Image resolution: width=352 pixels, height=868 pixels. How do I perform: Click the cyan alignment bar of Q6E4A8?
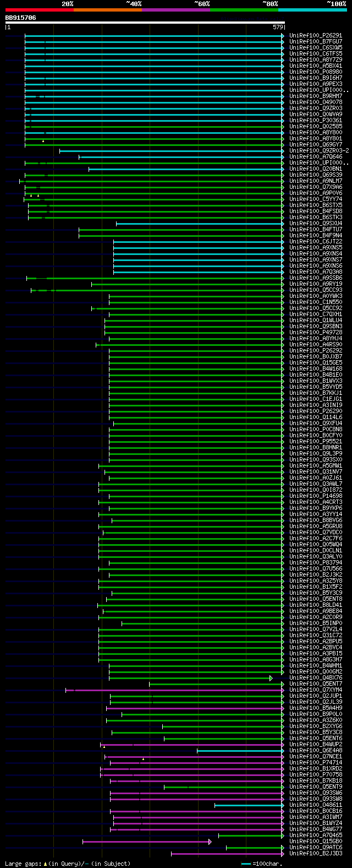tap(240, 750)
